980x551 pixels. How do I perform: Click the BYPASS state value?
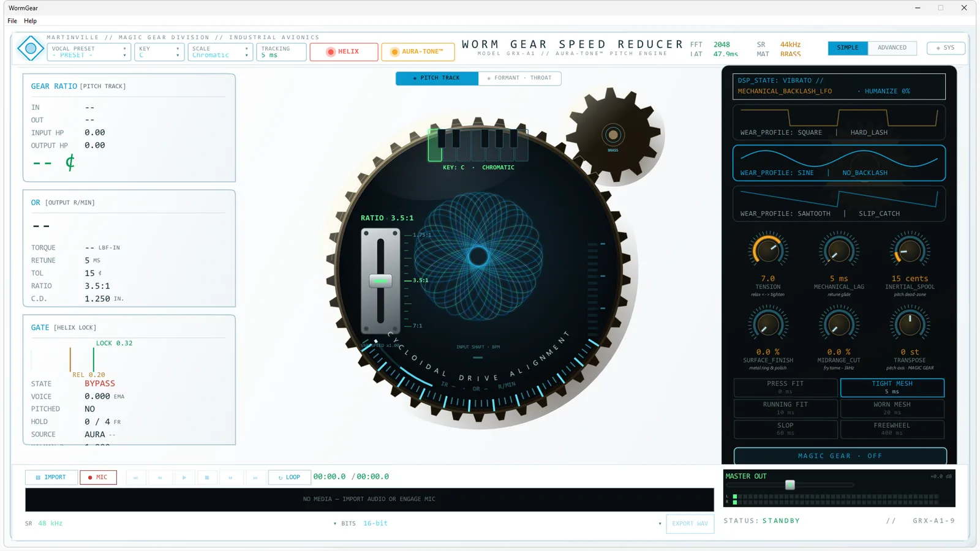[x=100, y=384]
